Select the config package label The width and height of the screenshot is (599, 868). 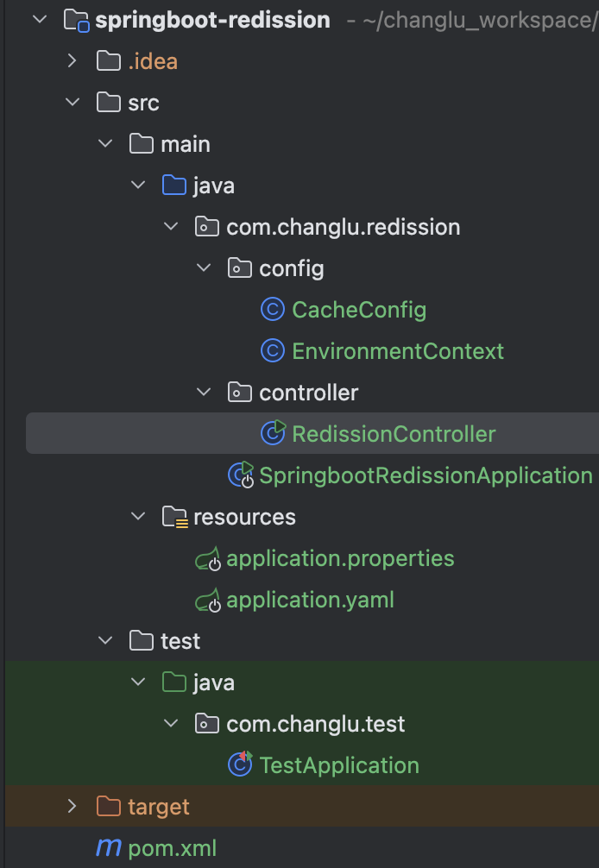click(x=292, y=269)
